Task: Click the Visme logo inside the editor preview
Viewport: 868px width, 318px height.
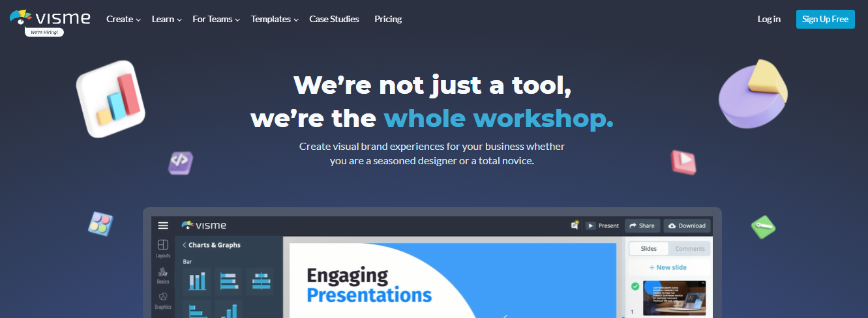Action: click(204, 225)
